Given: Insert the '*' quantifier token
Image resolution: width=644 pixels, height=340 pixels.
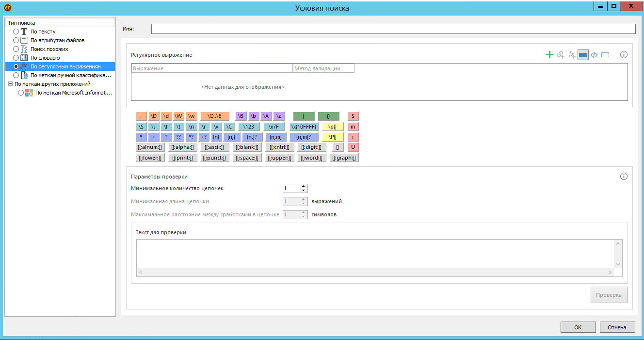Looking at the screenshot, I should [x=141, y=137].
